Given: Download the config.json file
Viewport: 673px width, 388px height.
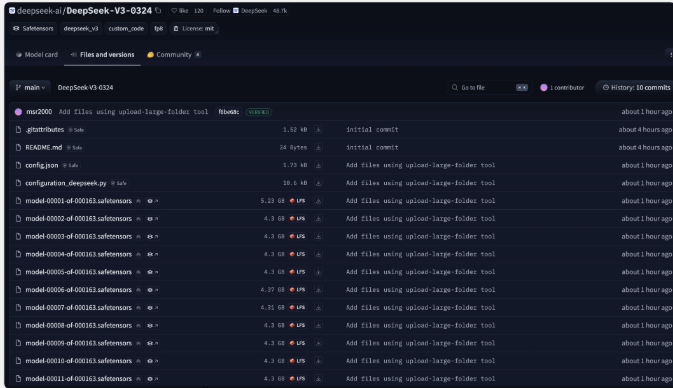Looking at the screenshot, I should [318, 165].
